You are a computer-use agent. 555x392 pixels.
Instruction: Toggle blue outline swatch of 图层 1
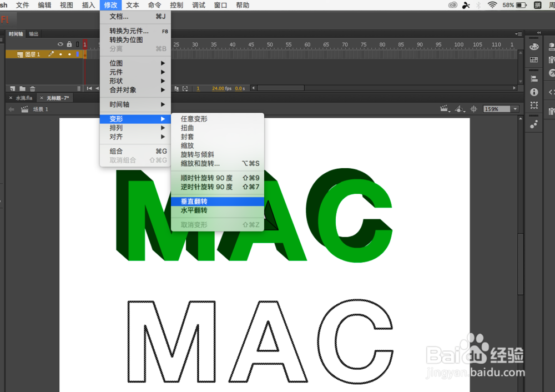pyautogui.click(x=78, y=54)
